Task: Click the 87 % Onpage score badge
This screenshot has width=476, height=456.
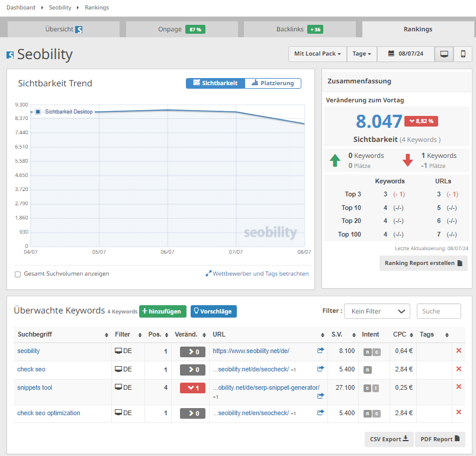Action: [195, 30]
